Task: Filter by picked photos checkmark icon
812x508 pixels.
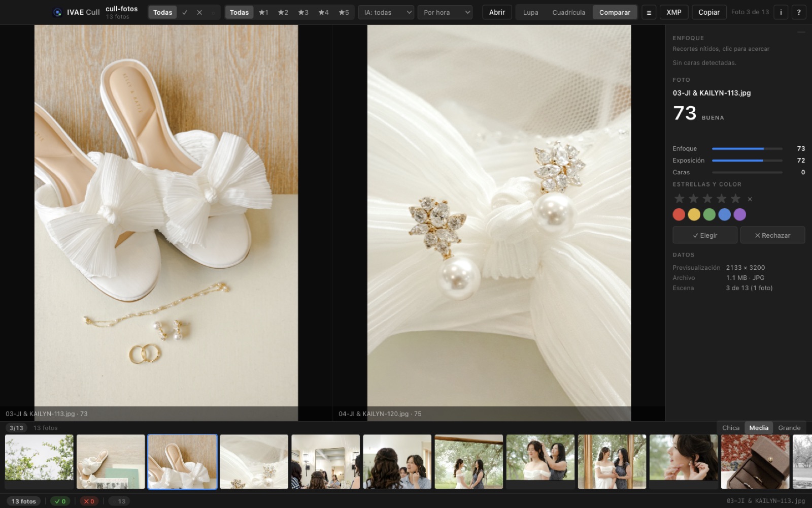Action: click(185, 12)
